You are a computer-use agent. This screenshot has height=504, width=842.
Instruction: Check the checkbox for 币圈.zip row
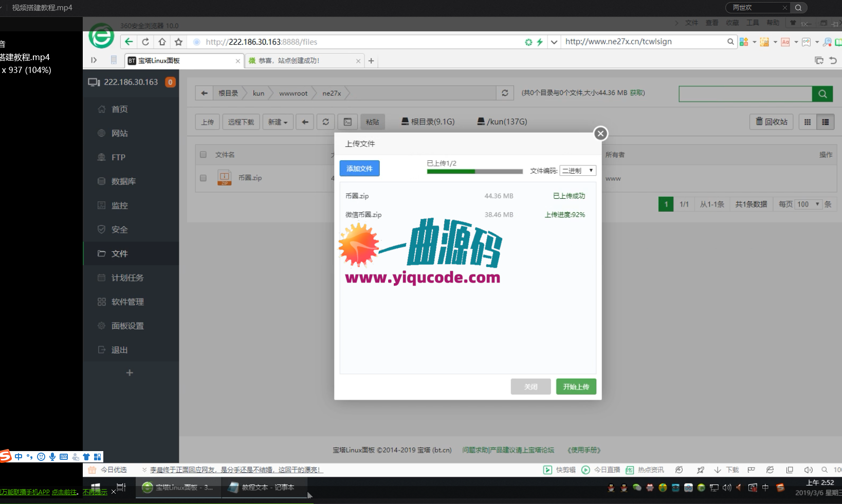pyautogui.click(x=203, y=178)
